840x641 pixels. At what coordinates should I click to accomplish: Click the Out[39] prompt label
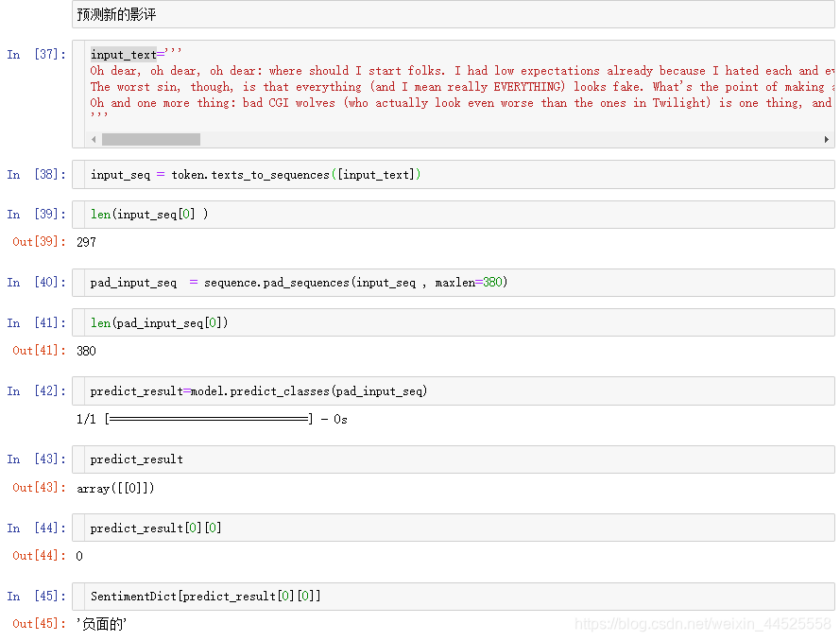coord(39,242)
